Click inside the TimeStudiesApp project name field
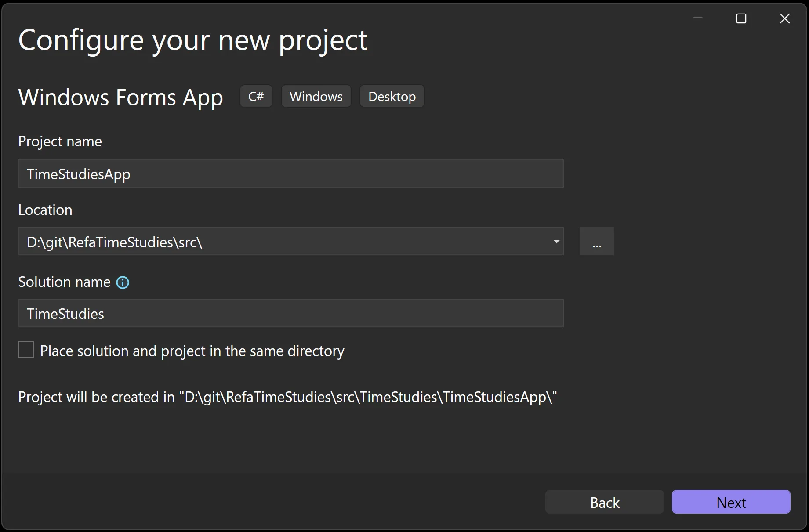 click(x=290, y=174)
